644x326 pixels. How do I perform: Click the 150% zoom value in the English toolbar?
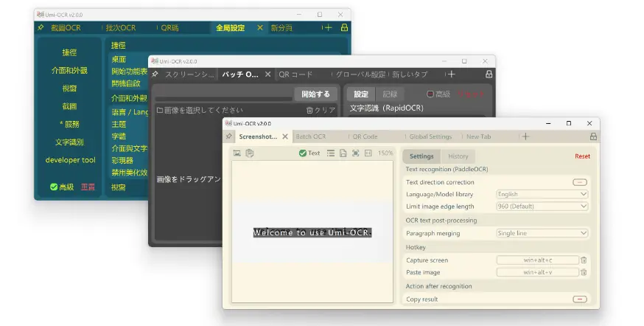coord(385,153)
